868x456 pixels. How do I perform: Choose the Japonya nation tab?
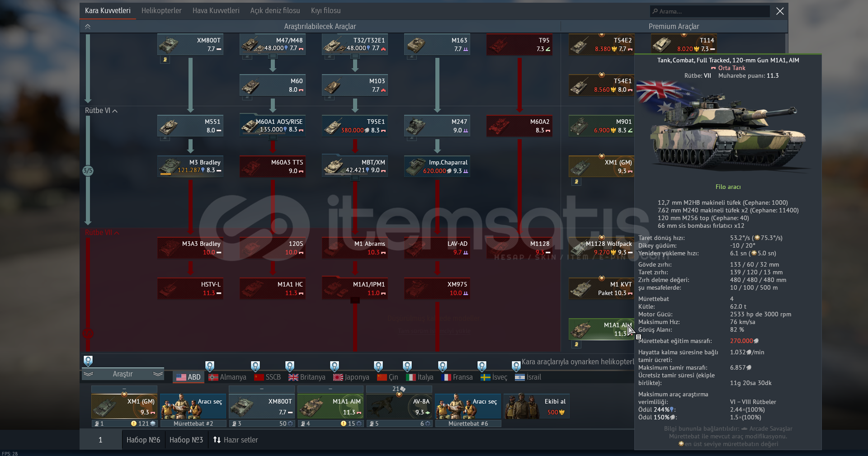click(x=351, y=377)
